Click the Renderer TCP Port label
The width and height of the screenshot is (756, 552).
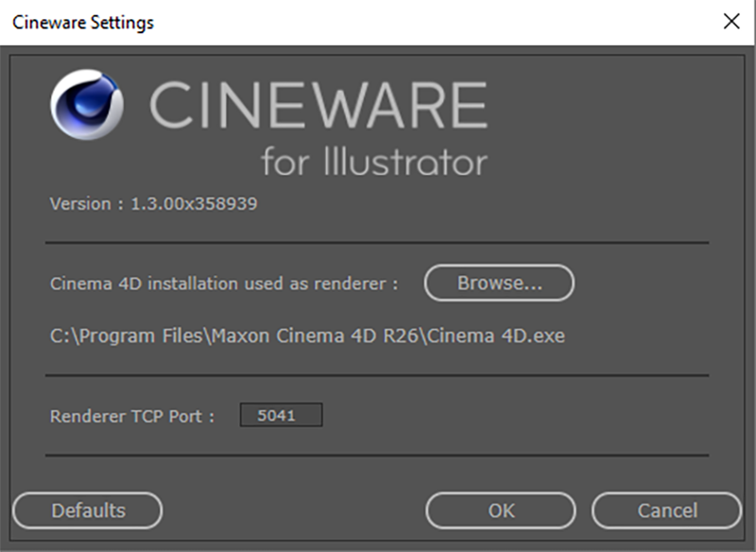[x=132, y=416]
